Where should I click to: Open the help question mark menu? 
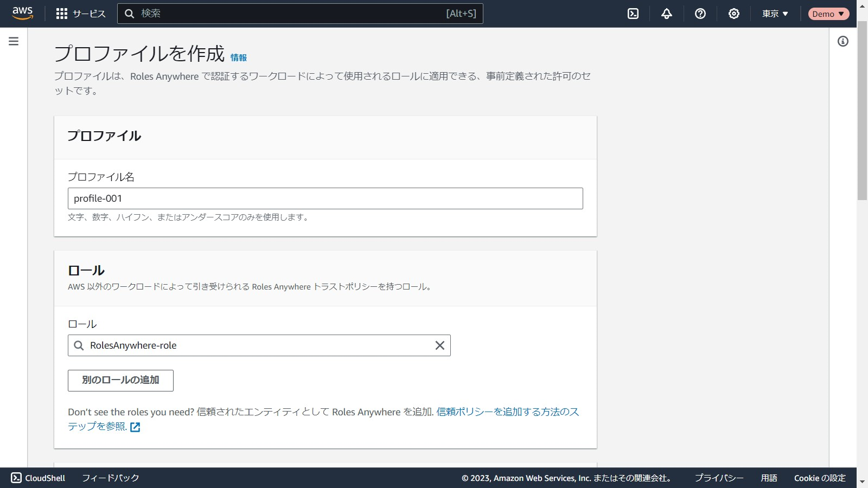coord(700,14)
